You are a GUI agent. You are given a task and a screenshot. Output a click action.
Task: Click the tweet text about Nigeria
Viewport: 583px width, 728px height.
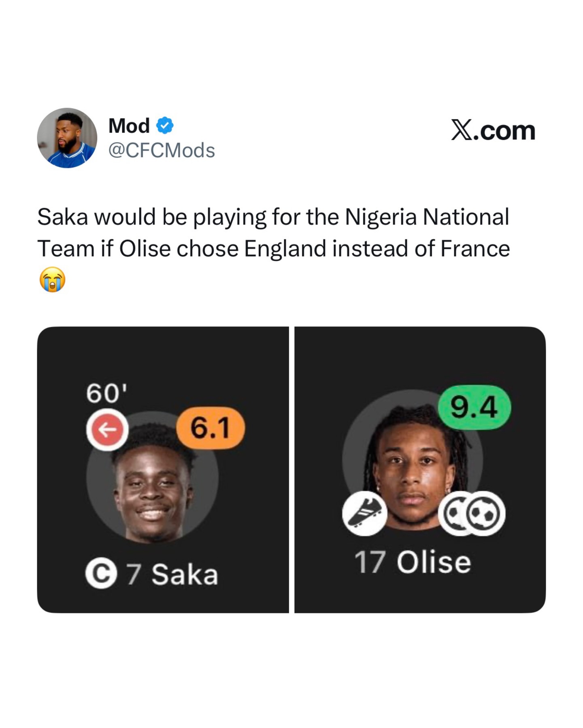click(x=273, y=232)
